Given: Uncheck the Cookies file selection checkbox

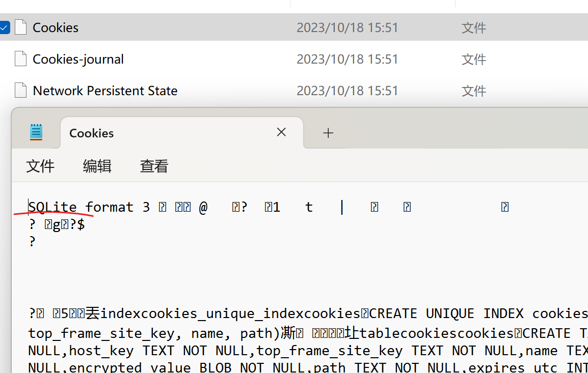Looking at the screenshot, I should click(x=4, y=27).
